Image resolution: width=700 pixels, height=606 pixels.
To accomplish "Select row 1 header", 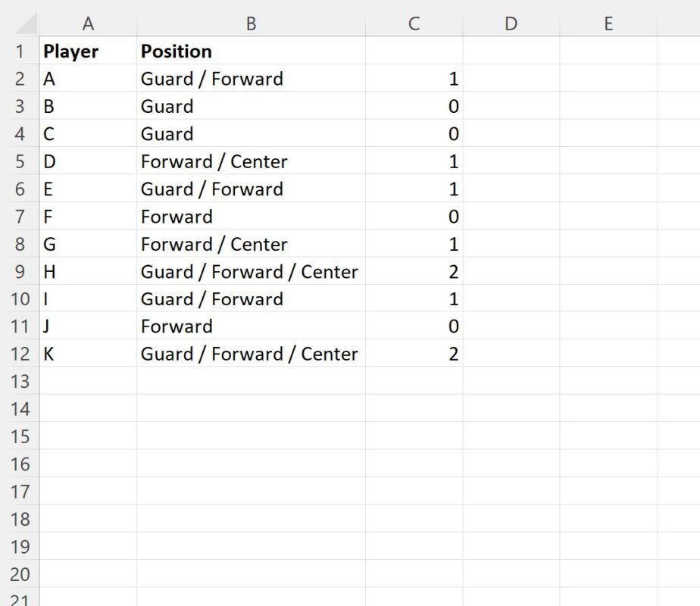I will click(20, 52).
